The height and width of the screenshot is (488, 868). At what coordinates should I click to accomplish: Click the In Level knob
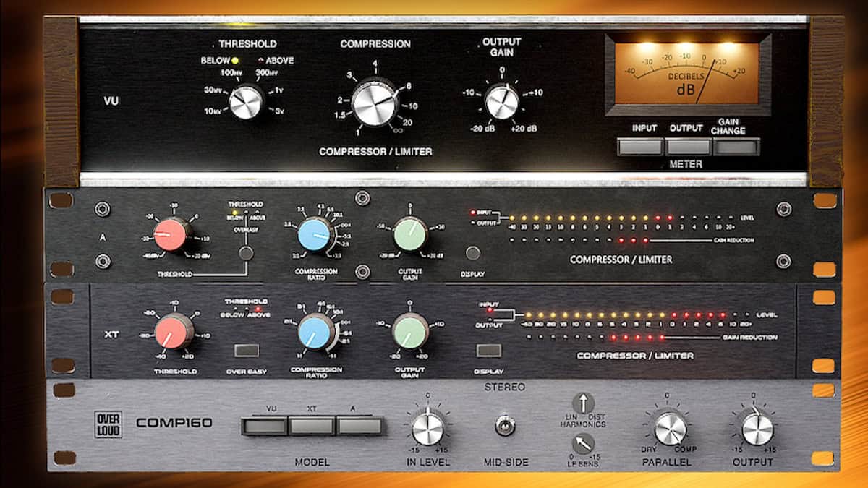click(427, 429)
